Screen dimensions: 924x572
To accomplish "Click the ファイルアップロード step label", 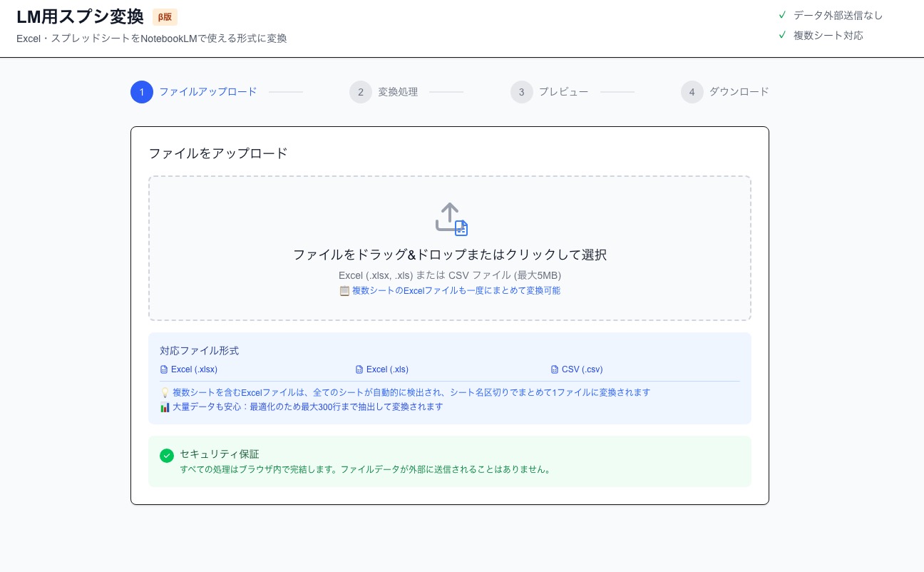I will tap(208, 92).
